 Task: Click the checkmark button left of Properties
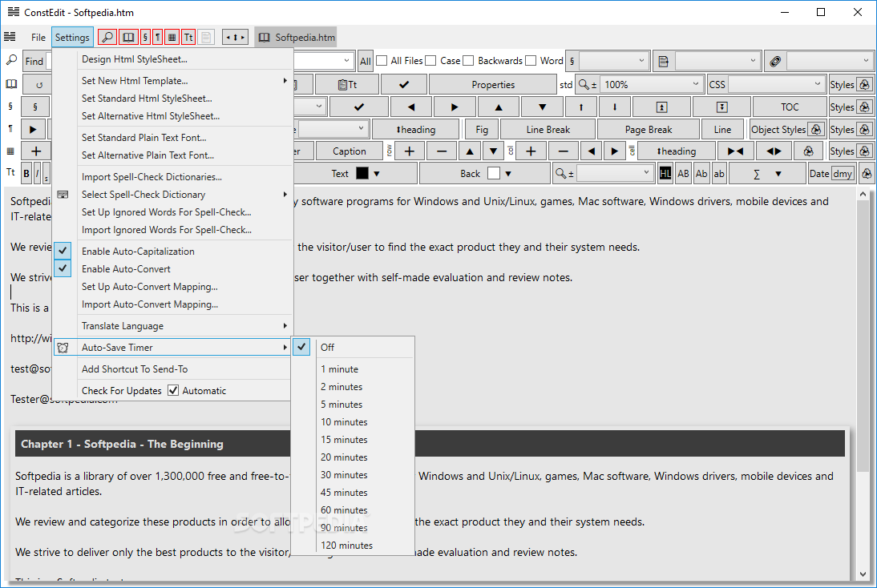[x=404, y=84]
